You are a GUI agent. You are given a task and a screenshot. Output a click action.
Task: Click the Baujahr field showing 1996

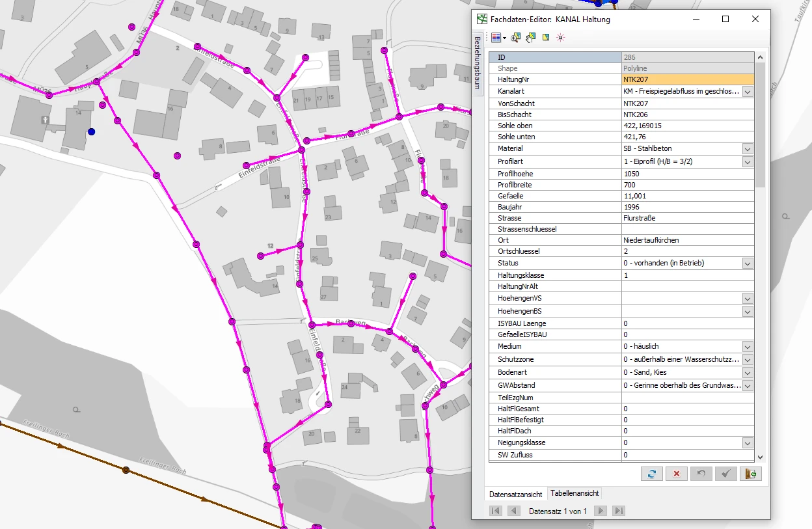(687, 207)
